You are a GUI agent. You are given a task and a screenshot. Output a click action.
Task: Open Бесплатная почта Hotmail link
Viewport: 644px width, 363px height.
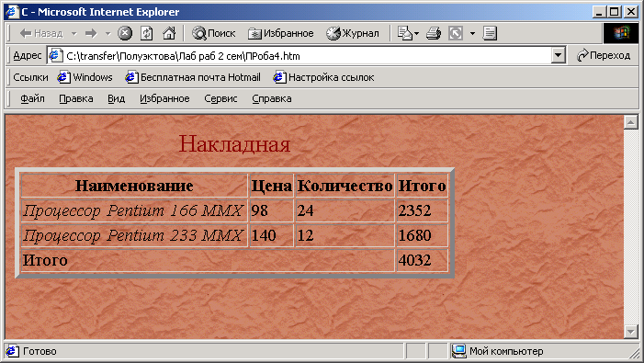[193, 77]
